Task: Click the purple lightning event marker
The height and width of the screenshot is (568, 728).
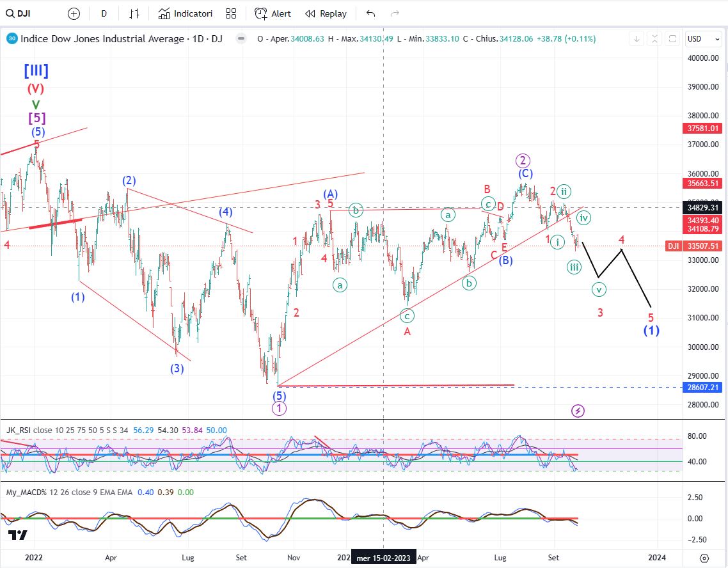Action: 578,411
